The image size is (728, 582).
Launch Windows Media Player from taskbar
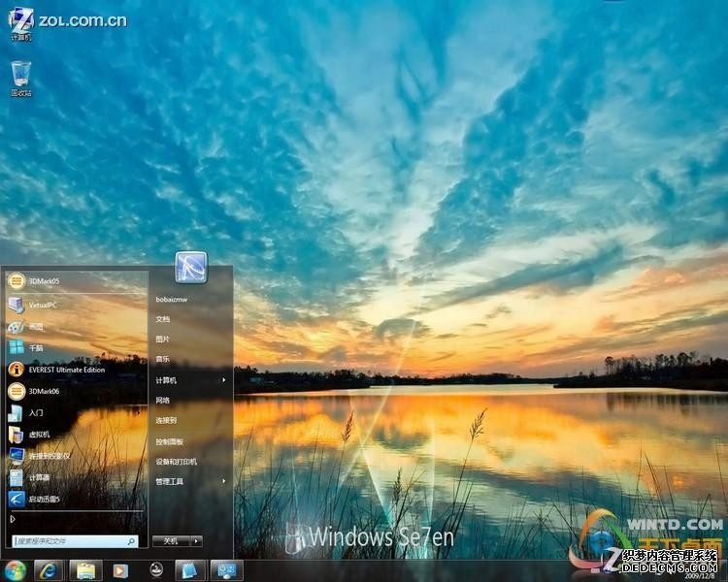(x=120, y=570)
